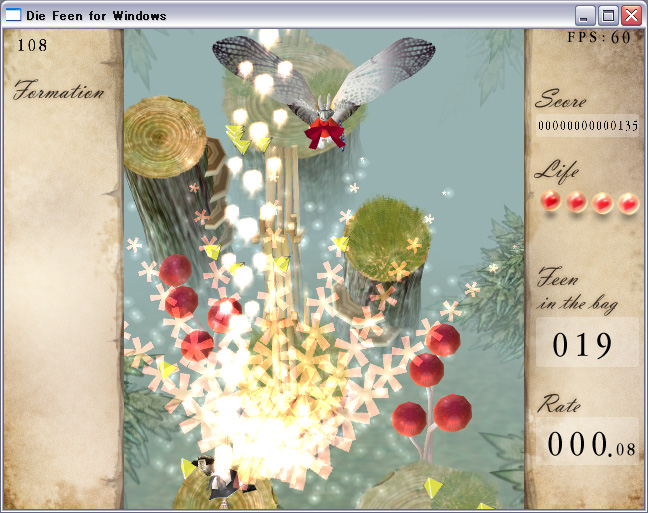648x513 pixels.
Task: Click the Score heading
Action: coord(560,99)
